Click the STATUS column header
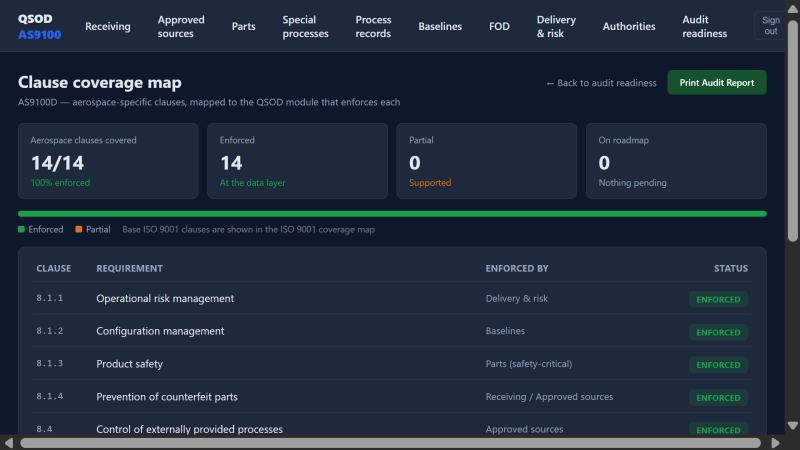This screenshot has height=450, width=800. (731, 268)
